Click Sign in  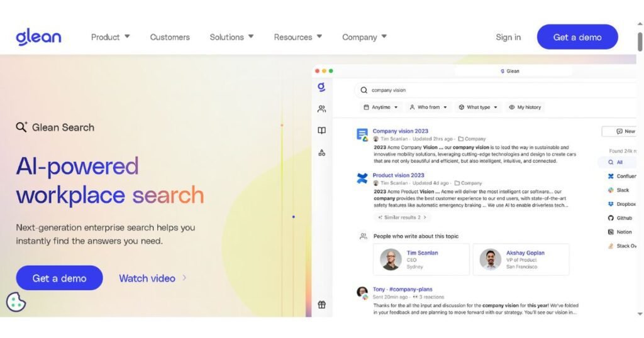tap(508, 37)
